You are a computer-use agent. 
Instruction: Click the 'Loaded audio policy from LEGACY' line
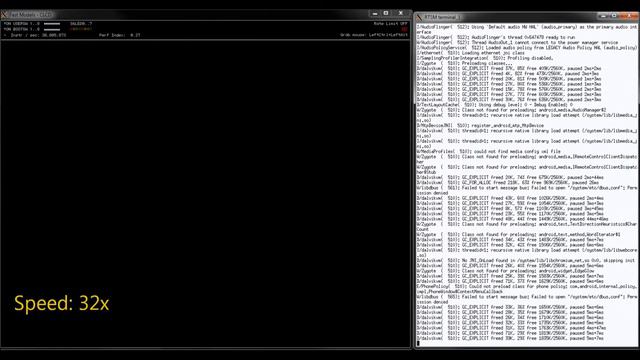[527, 48]
